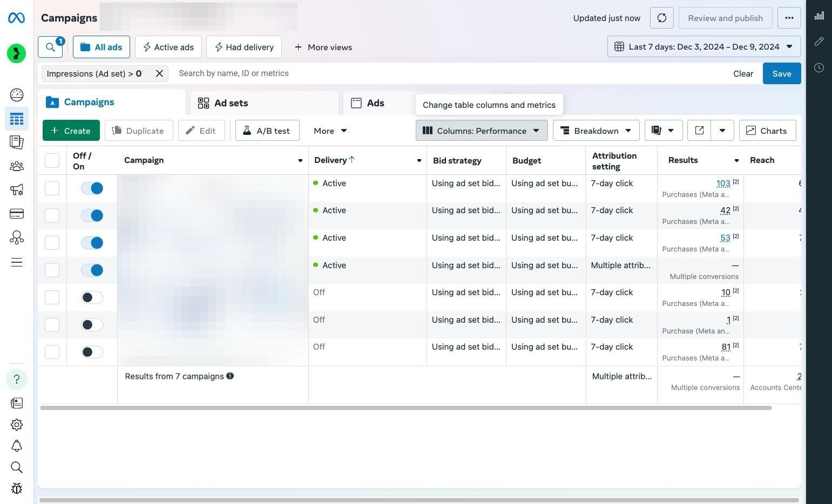Click the blue Save button
This screenshot has width=832, height=504.
[781, 73]
